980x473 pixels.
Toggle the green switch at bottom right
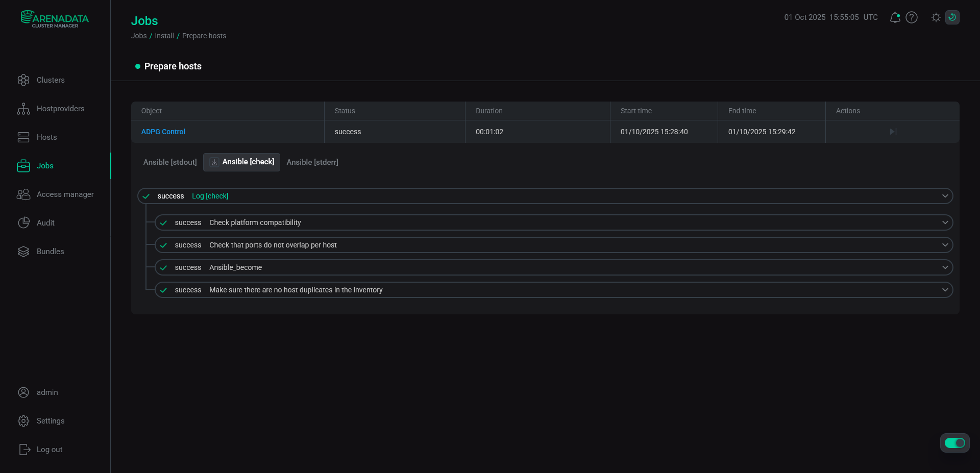click(954, 443)
